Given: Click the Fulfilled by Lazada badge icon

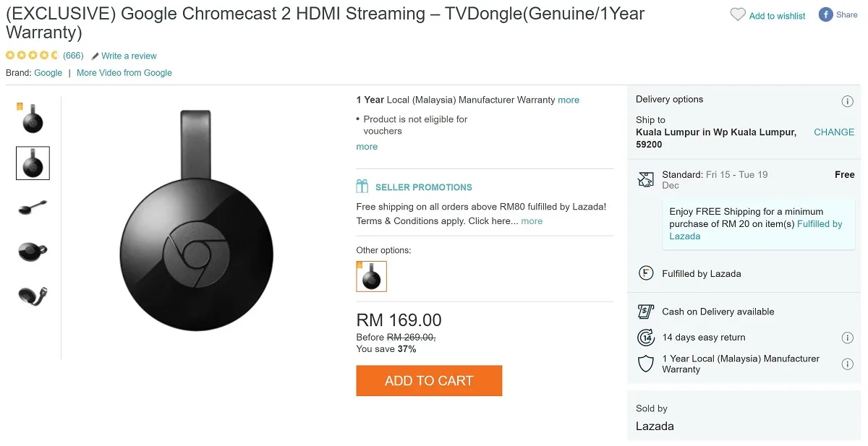Looking at the screenshot, I should click(x=646, y=273).
